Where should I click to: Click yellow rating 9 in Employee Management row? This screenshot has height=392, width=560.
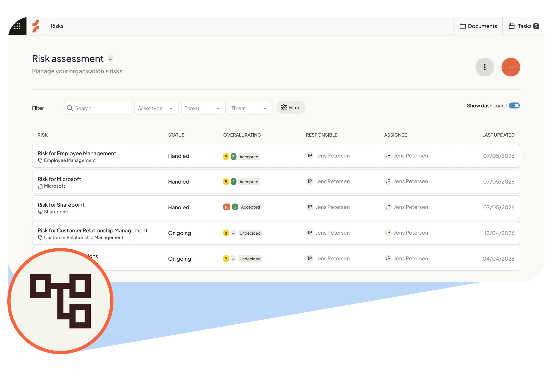[226, 157]
